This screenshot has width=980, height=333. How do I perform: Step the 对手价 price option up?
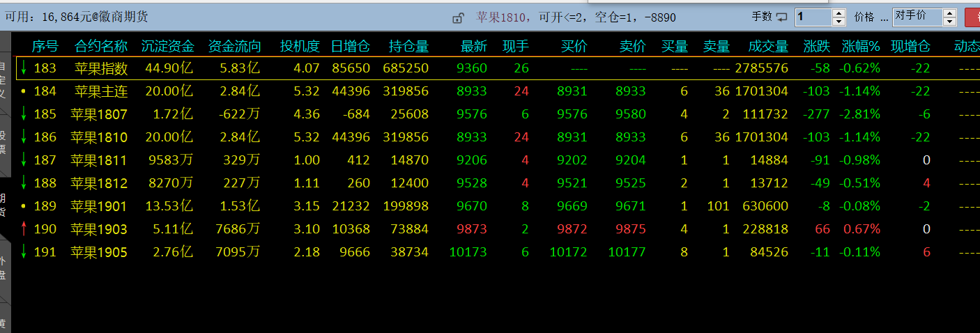(x=949, y=13)
